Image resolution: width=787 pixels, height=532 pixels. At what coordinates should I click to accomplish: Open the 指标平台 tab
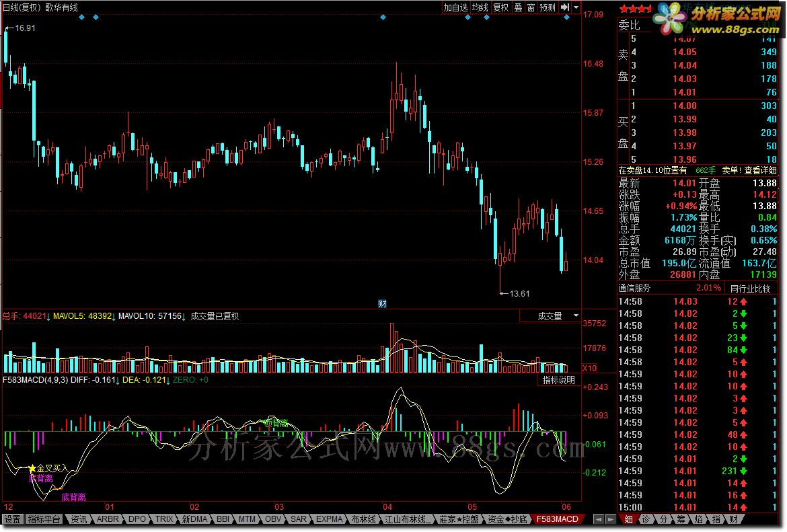[x=44, y=519]
